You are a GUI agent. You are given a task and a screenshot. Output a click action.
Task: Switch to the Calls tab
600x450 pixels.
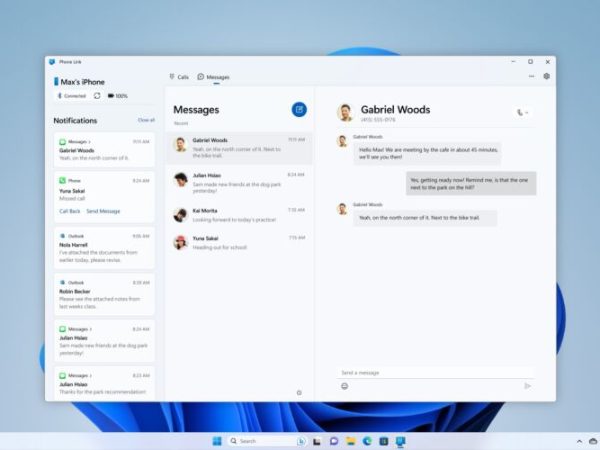coord(179,76)
